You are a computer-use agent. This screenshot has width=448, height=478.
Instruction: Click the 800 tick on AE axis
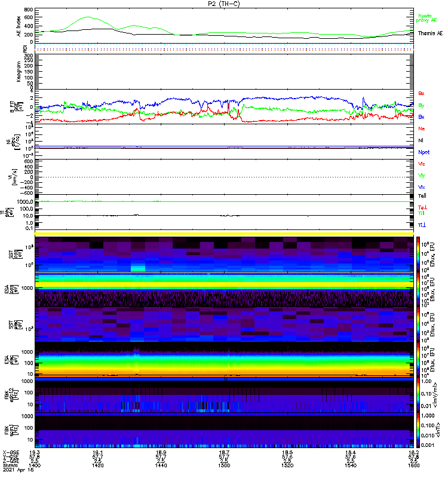click(x=29, y=10)
